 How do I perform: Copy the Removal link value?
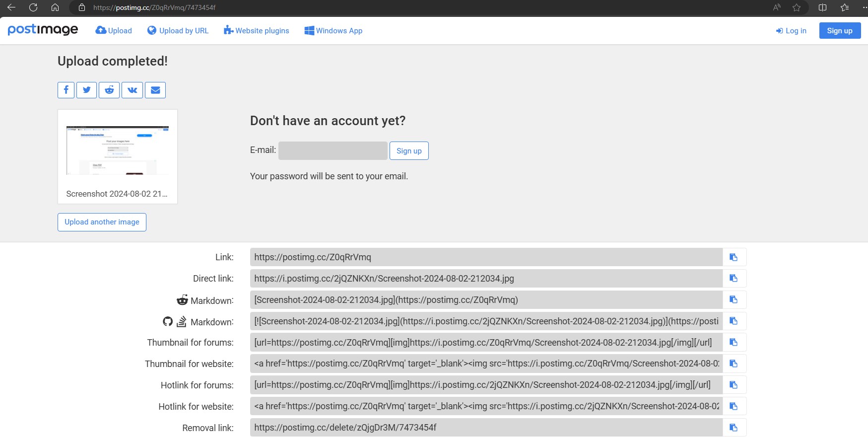pyautogui.click(x=734, y=428)
